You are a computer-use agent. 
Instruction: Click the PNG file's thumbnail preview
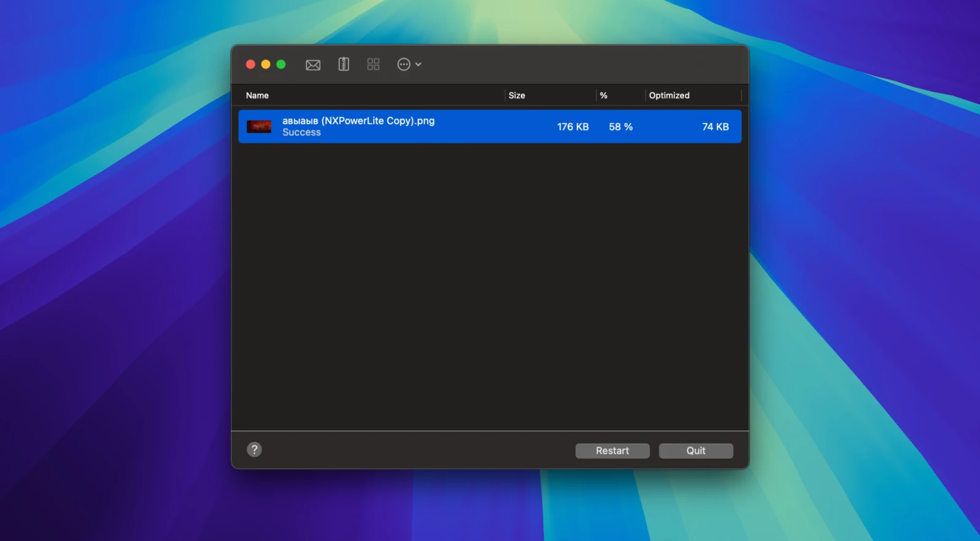pos(259,127)
